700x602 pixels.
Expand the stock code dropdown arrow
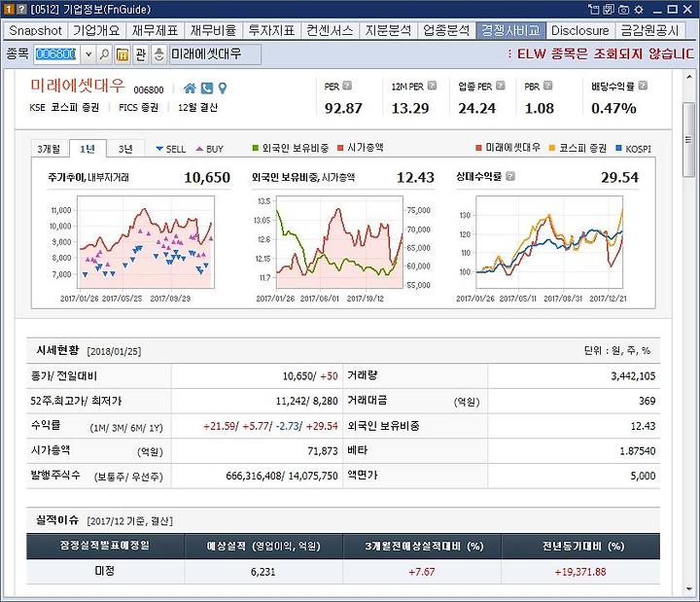[x=88, y=54]
